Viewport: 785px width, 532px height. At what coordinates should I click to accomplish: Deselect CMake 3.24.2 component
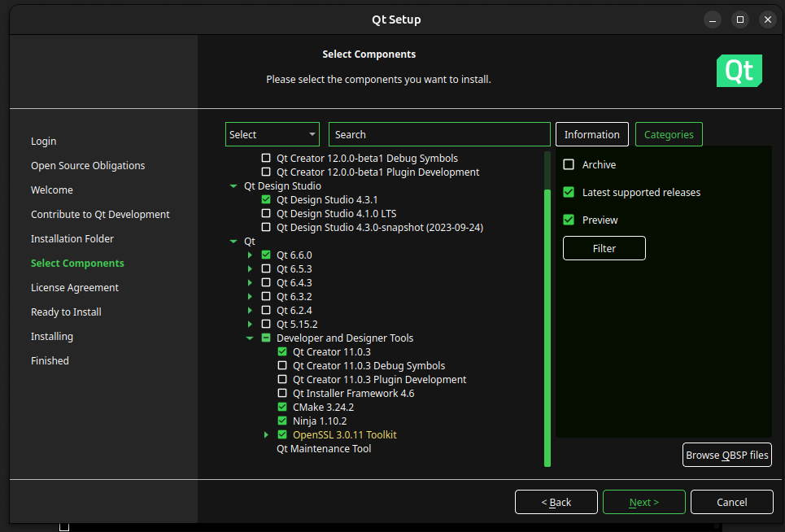click(x=282, y=408)
